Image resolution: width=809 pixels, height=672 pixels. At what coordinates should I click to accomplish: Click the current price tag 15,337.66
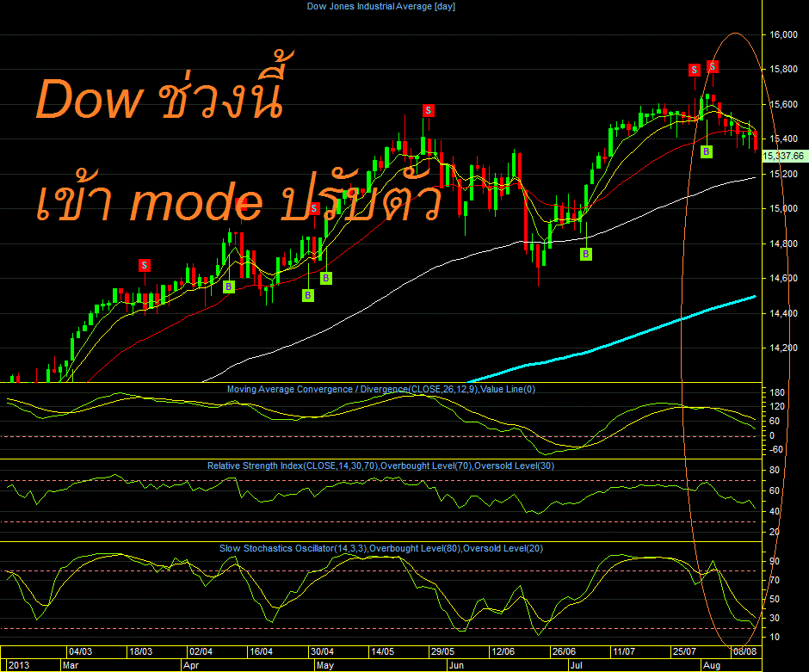pyautogui.click(x=783, y=156)
